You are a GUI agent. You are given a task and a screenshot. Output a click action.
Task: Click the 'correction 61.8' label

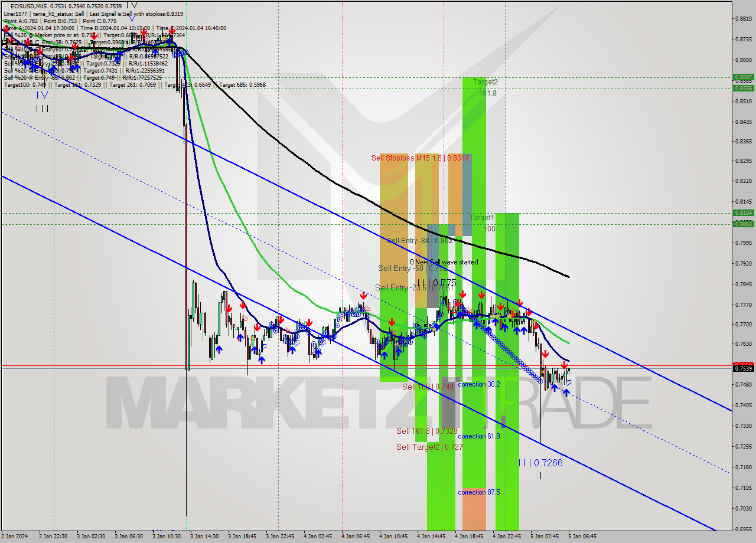[479, 436]
